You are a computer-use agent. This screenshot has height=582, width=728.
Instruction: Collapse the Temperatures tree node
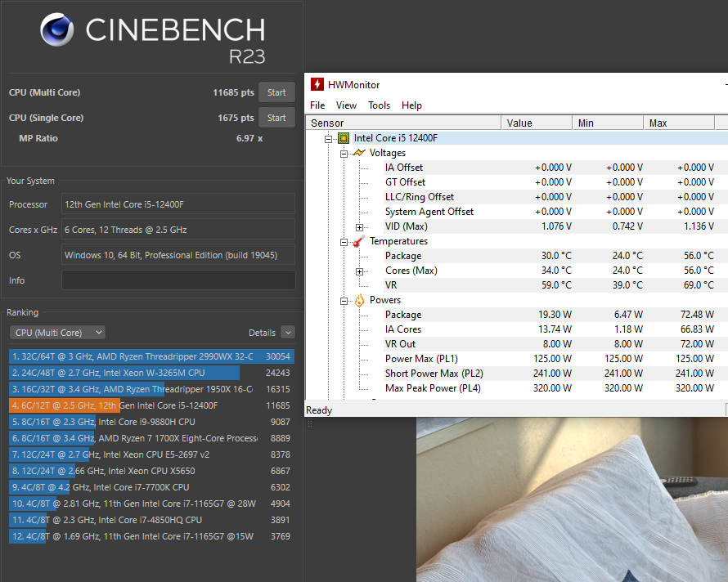point(344,242)
